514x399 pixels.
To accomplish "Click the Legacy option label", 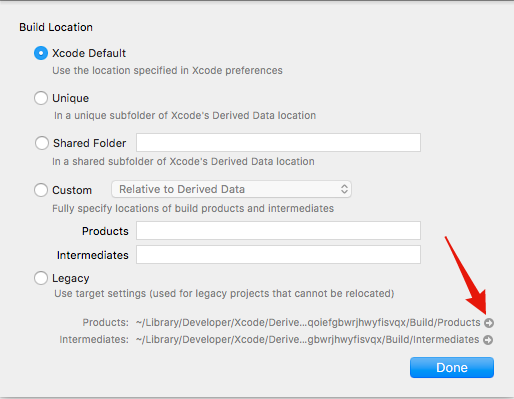I will (71, 278).
